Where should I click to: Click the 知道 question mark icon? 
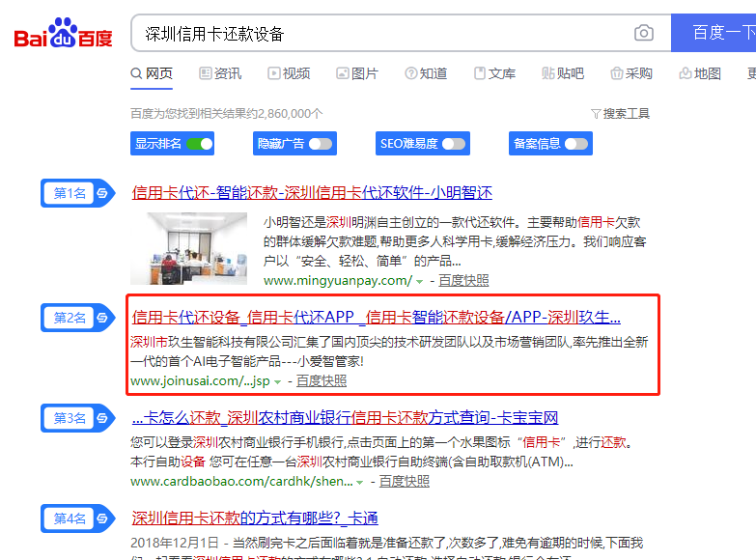tap(411, 73)
